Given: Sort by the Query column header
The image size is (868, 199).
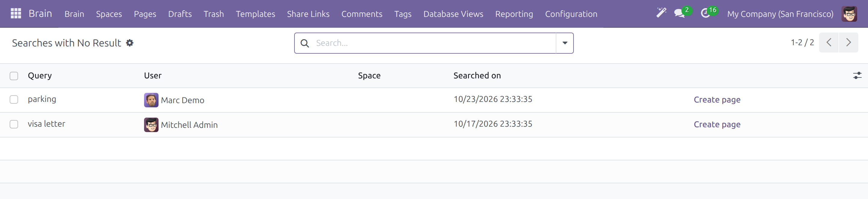Looking at the screenshot, I should pyautogui.click(x=40, y=76).
